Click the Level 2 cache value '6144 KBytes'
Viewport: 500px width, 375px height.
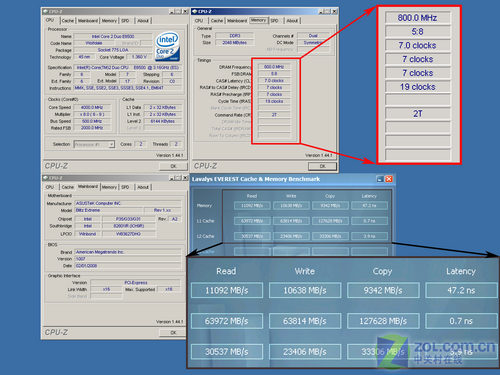tap(163, 121)
